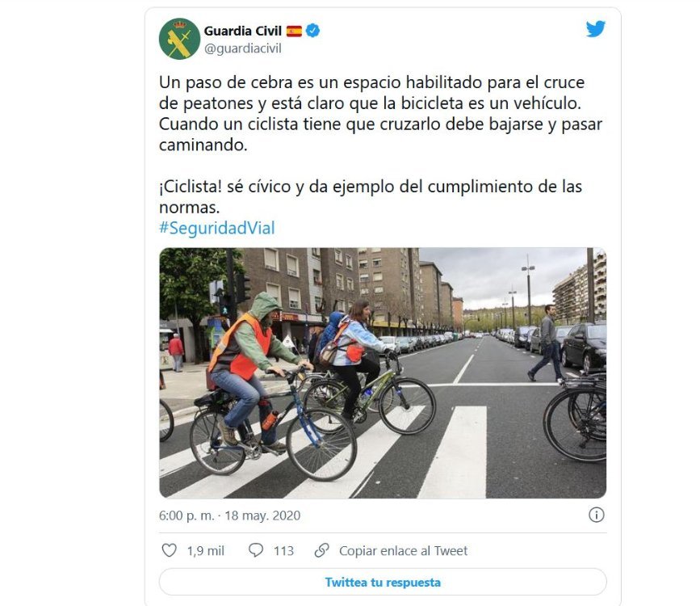Open the Guardia Civil display name
This screenshot has width=700, height=606.
(243, 31)
